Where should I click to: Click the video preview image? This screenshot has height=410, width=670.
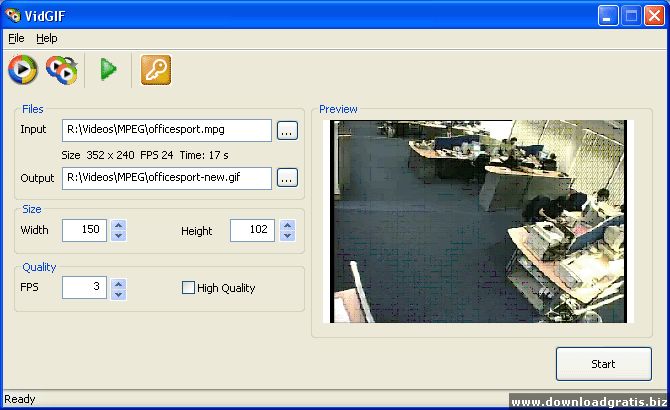[479, 221]
